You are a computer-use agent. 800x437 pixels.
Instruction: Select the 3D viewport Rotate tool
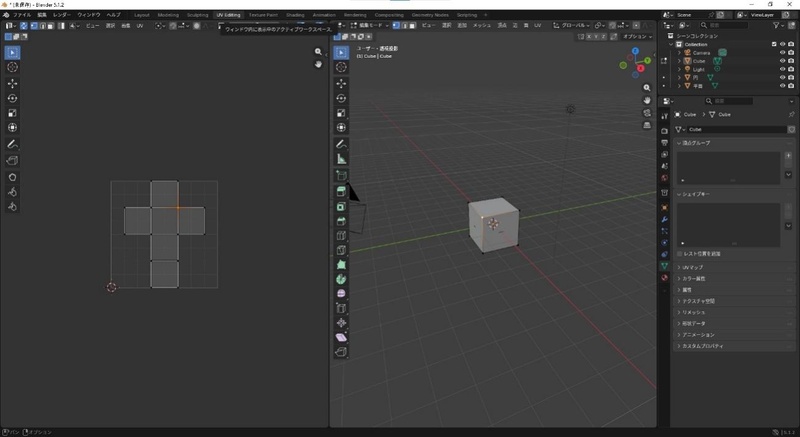(341, 98)
